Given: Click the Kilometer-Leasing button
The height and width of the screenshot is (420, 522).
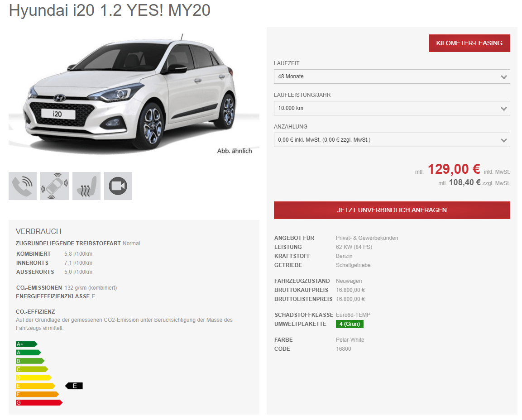Looking at the screenshot, I should [469, 43].
